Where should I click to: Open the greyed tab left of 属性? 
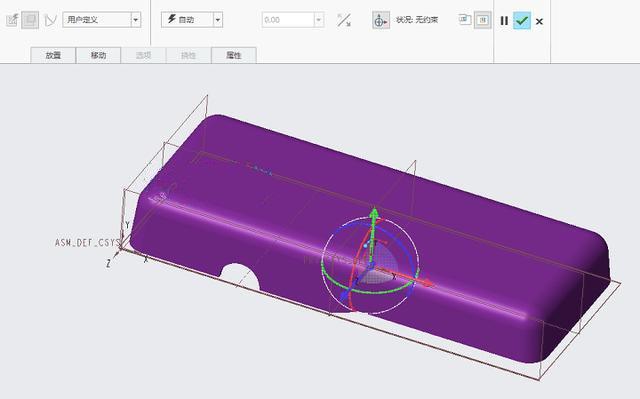click(x=188, y=55)
